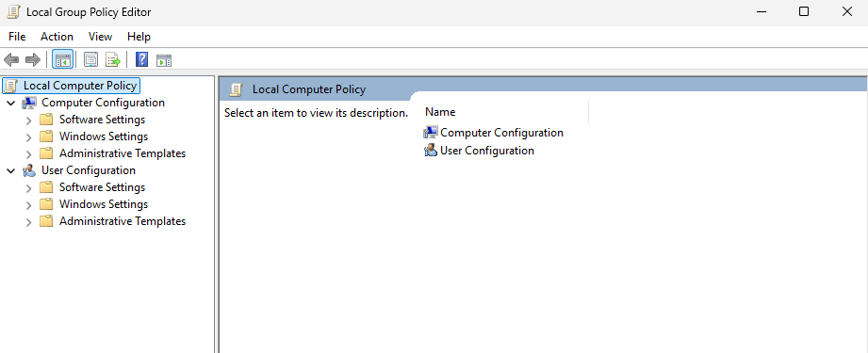This screenshot has width=868, height=353.
Task: Expand Software Settings under Computer Configuration
Action: [29, 120]
